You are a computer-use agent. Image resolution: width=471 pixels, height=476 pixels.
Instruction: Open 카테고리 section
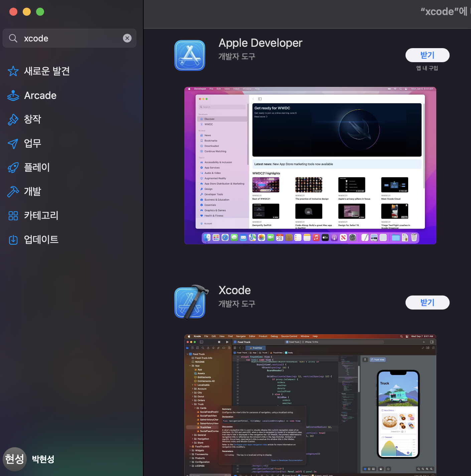pyautogui.click(x=41, y=215)
